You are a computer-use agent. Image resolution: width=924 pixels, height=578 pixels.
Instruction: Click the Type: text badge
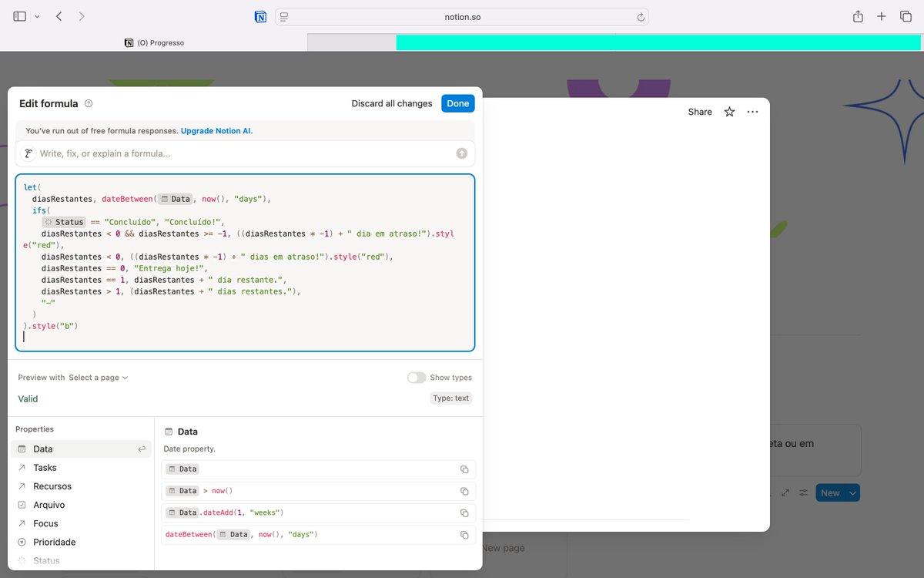pyautogui.click(x=451, y=398)
